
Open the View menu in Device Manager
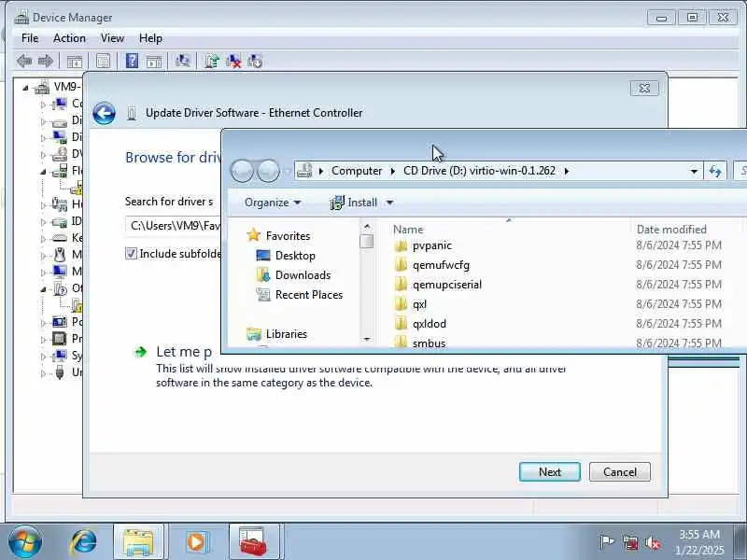coord(112,38)
